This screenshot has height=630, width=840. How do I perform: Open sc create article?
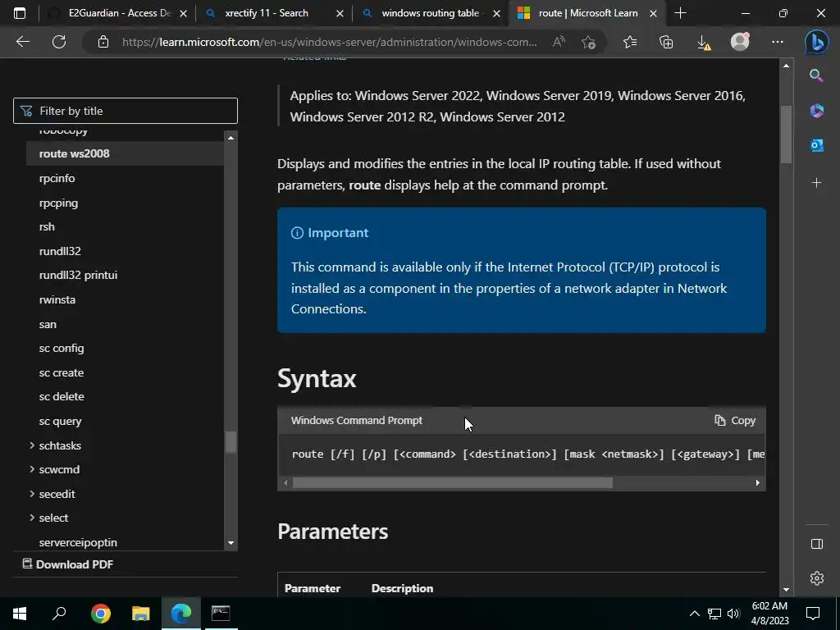click(61, 373)
